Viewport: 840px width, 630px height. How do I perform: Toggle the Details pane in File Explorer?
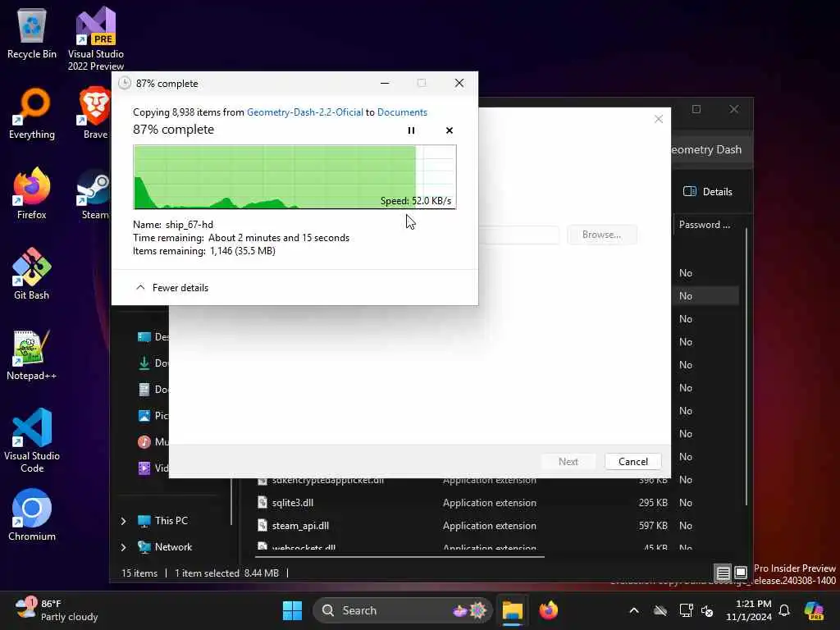pyautogui.click(x=708, y=192)
